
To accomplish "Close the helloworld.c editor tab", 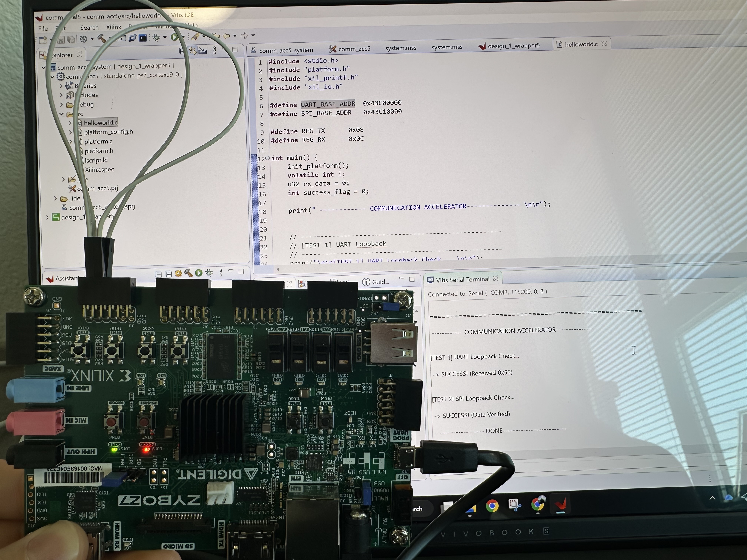I will click(x=604, y=44).
